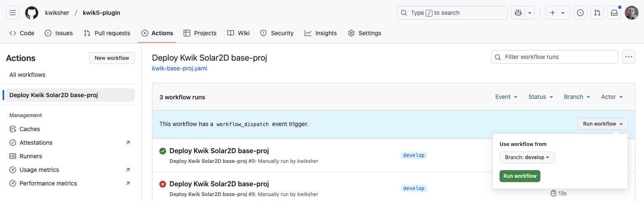The width and height of the screenshot is (644, 202).
Task: Open the hamburger navigation menu
Action: coord(13,13)
